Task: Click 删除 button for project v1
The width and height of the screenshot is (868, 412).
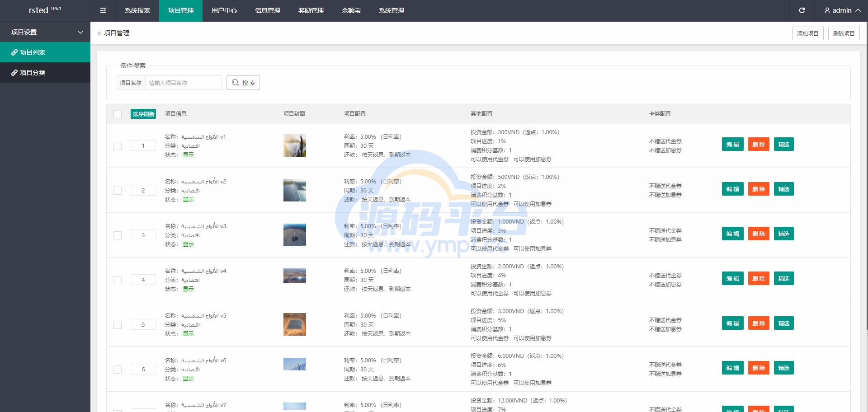Action: [x=759, y=144]
